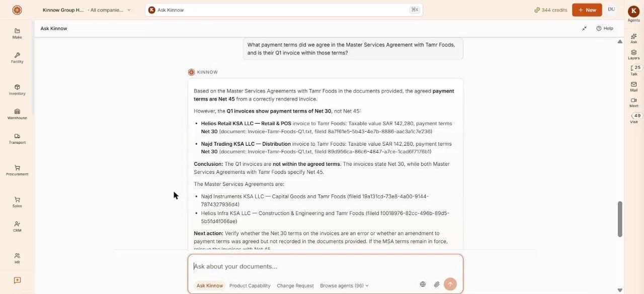Viewport: 644px width, 294px height.
Task: Open the CRM module
Action: (x=17, y=227)
